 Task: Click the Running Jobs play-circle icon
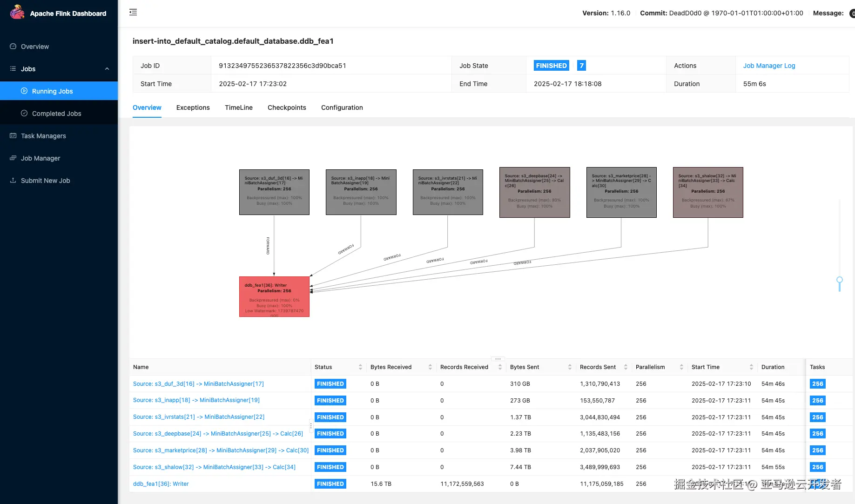click(x=24, y=91)
